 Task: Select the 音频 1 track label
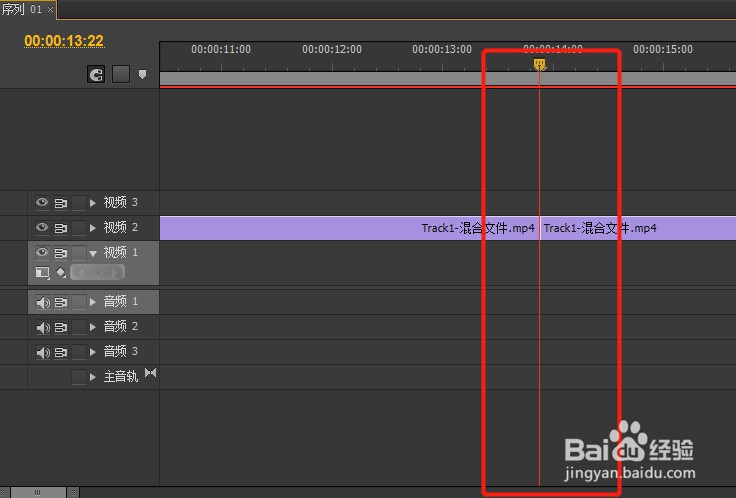point(121,301)
